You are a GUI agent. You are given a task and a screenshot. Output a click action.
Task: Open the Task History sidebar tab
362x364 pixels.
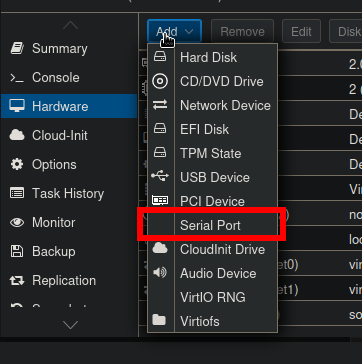[69, 194]
